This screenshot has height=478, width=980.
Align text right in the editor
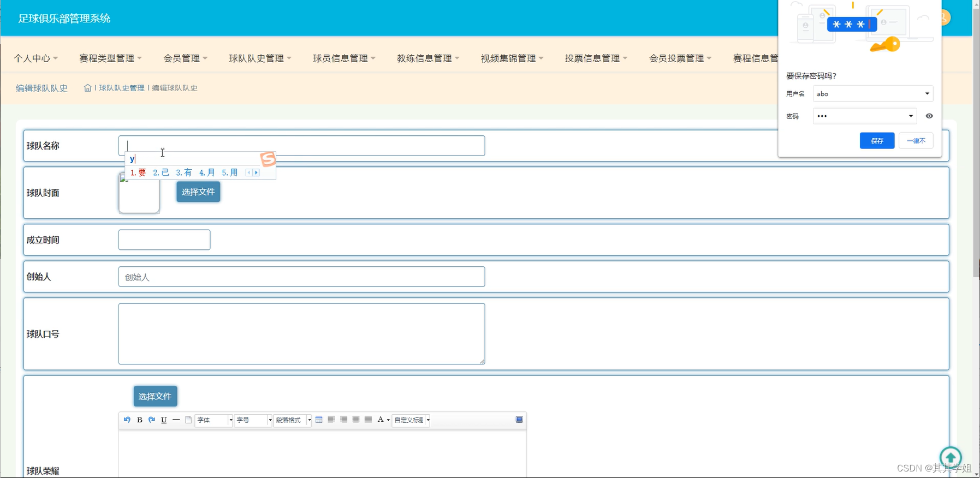tap(343, 420)
